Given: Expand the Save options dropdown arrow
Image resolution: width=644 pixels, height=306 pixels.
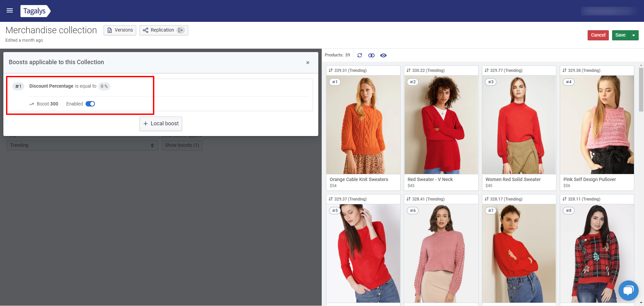Looking at the screenshot, I should point(634,35).
